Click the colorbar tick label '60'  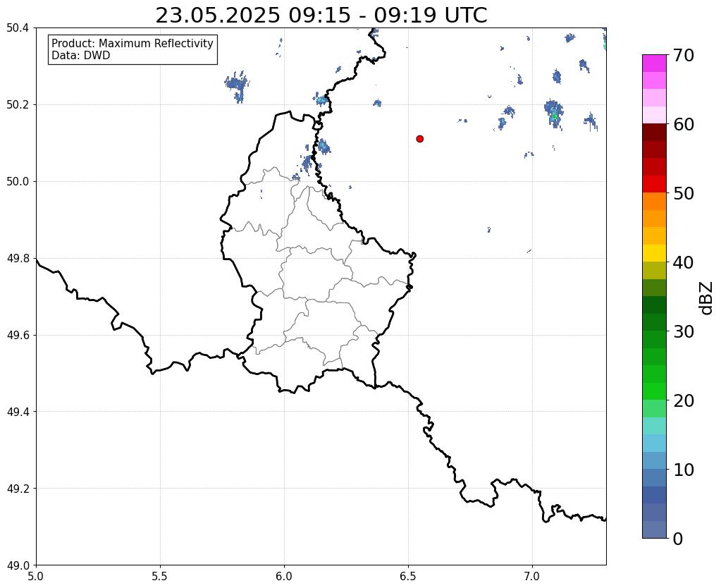[684, 124]
